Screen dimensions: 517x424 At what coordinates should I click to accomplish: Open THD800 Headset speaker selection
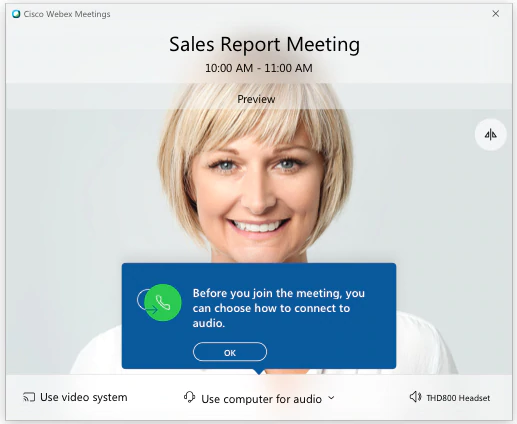[450, 397]
